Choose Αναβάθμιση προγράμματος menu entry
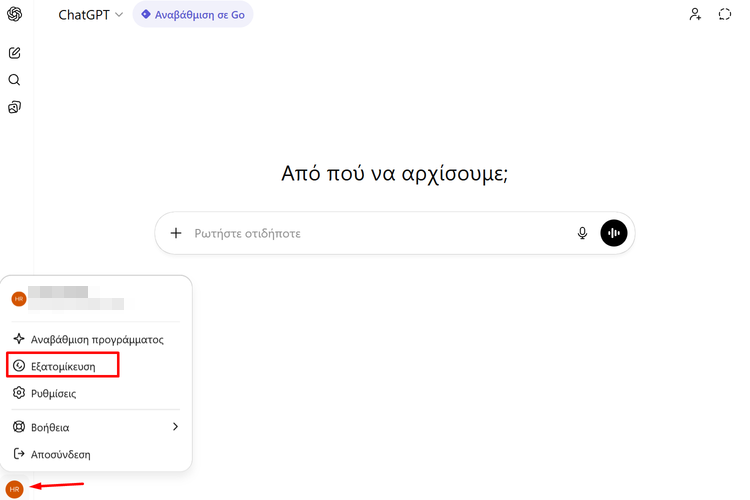The width and height of the screenshot is (750, 500). coord(95,339)
